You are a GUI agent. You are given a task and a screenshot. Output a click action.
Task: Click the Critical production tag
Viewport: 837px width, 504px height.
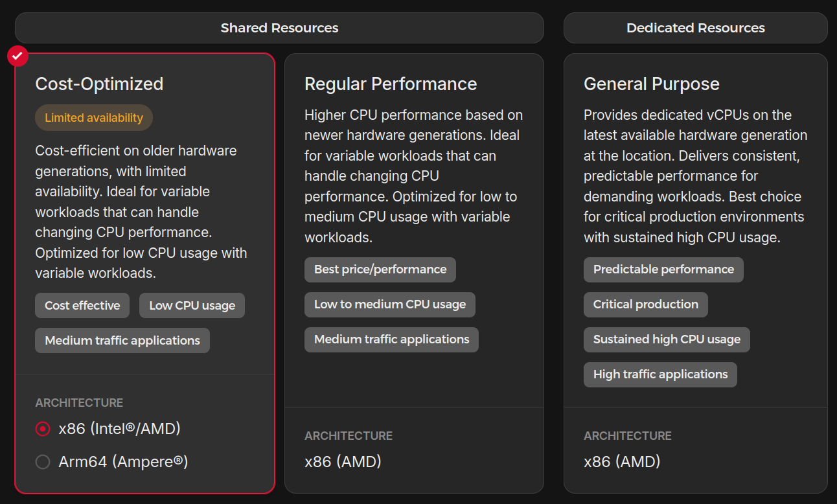(645, 304)
